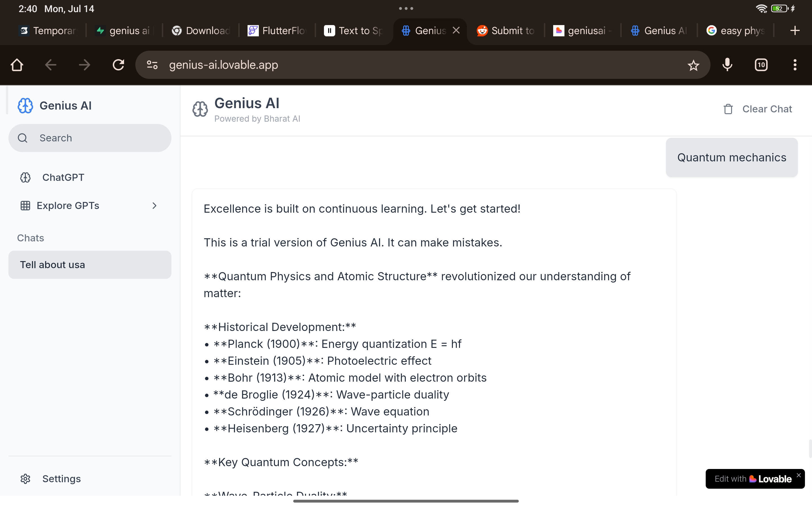Click the trash icon next to Clear Chat

pyautogui.click(x=728, y=109)
